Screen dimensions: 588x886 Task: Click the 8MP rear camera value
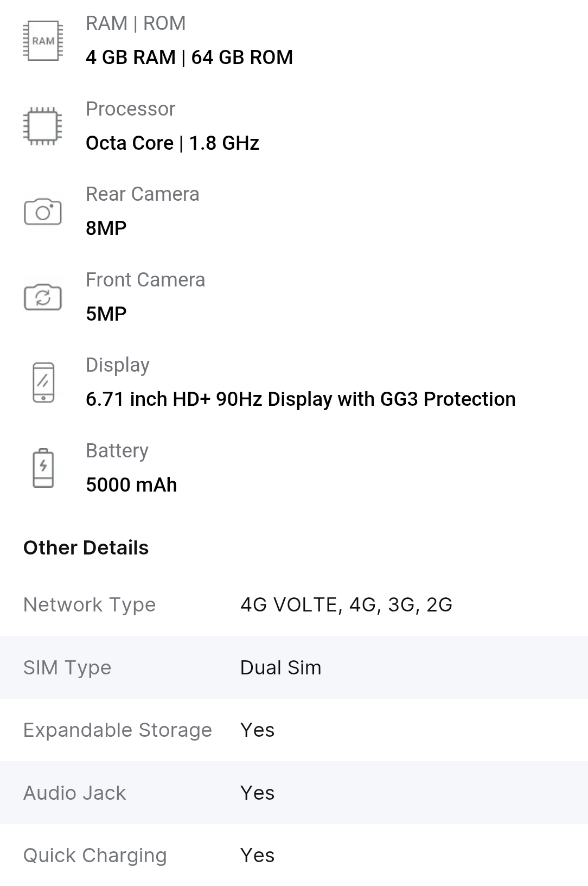[106, 228]
